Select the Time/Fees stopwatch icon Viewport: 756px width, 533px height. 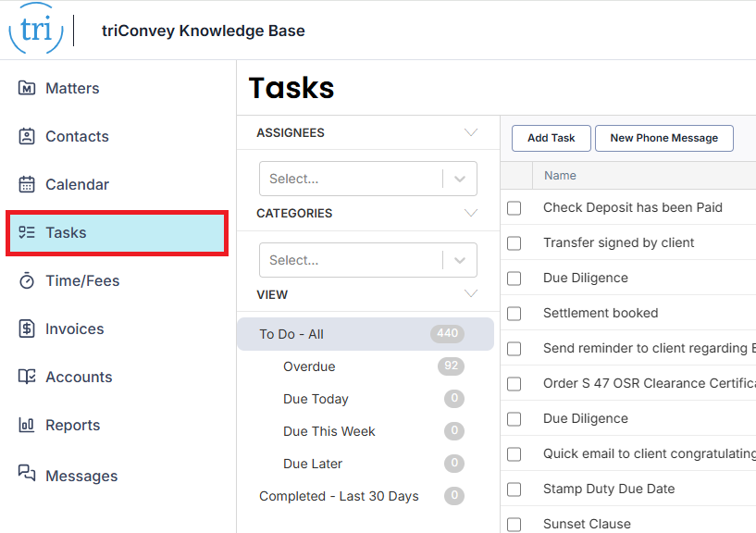[27, 281]
